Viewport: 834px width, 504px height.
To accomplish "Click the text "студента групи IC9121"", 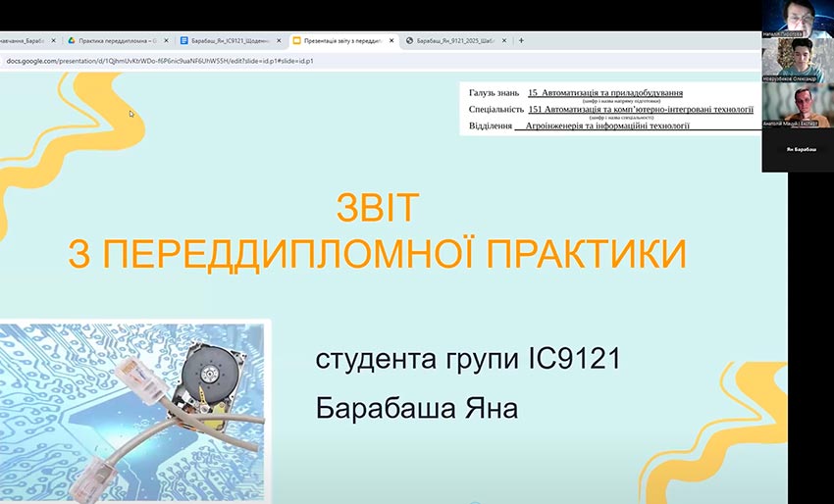I will (x=468, y=359).
